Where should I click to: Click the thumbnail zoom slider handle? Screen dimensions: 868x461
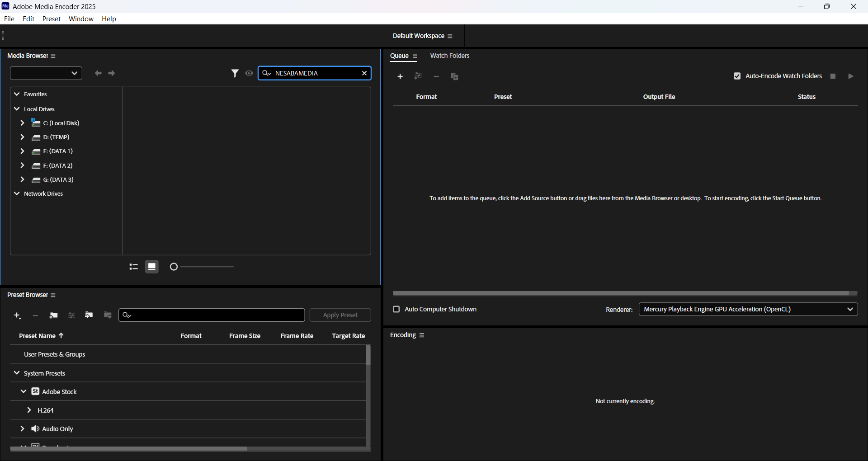174,267
